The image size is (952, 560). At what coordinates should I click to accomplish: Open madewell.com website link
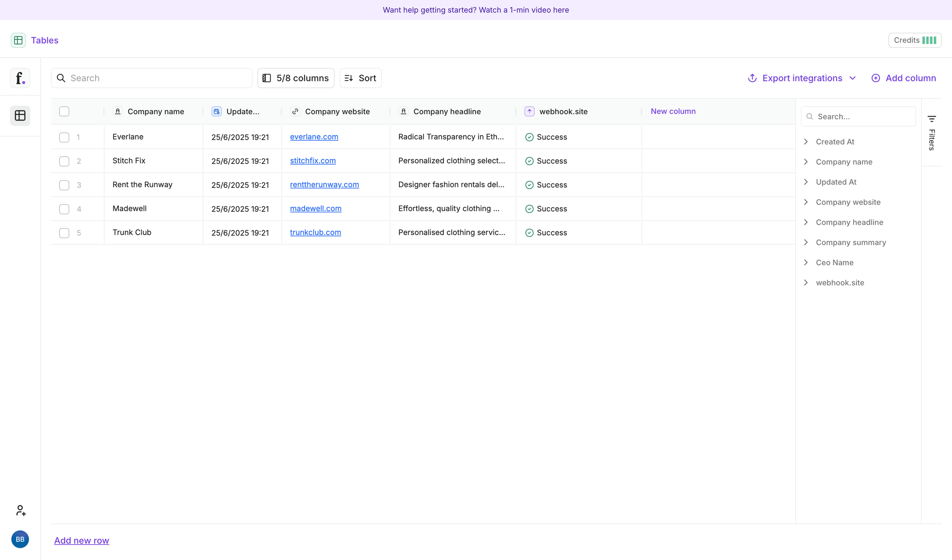(x=316, y=208)
